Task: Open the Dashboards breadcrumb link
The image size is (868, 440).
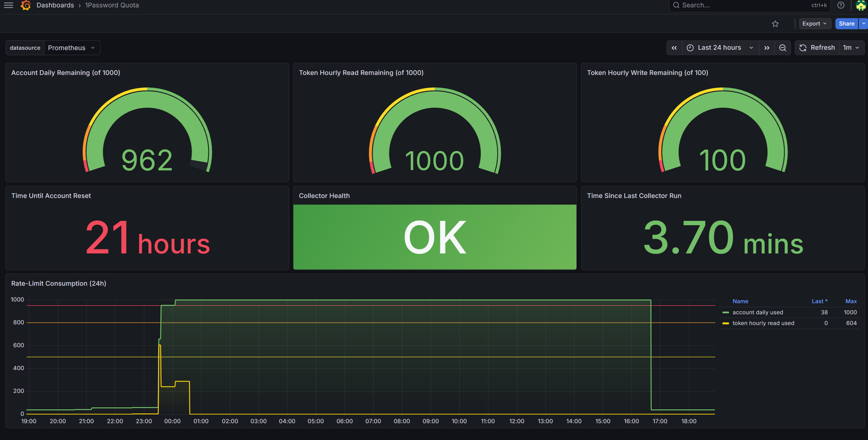Action: [x=55, y=5]
